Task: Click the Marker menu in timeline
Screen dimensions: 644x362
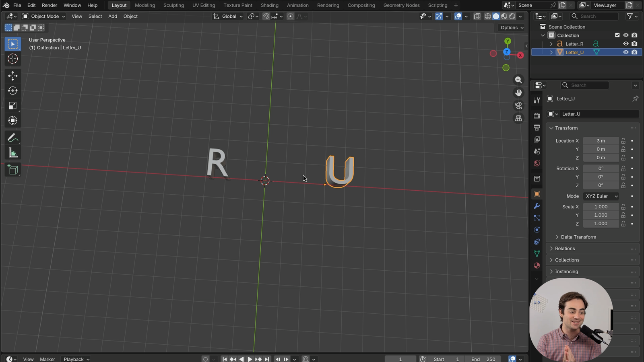Action: pyautogui.click(x=47, y=359)
